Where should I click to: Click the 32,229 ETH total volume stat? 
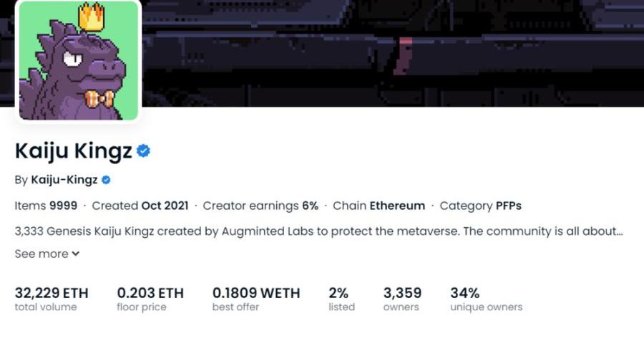point(52,299)
